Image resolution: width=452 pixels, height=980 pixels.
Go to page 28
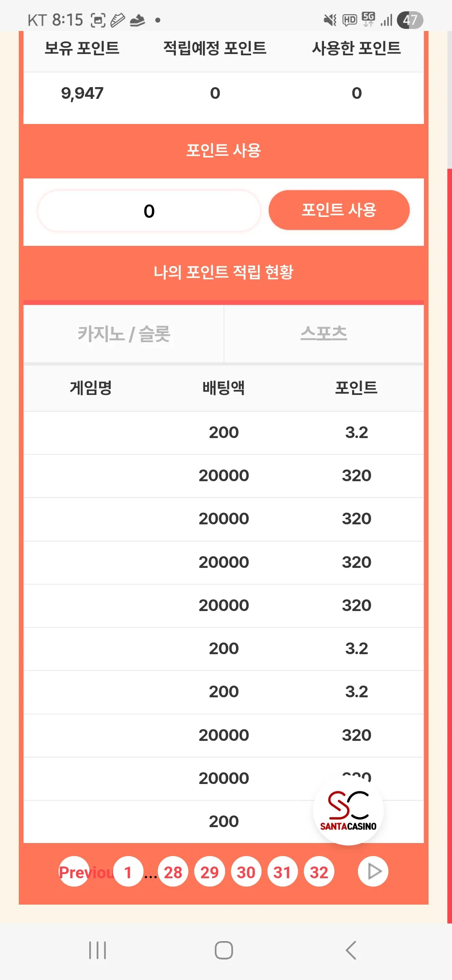point(173,872)
